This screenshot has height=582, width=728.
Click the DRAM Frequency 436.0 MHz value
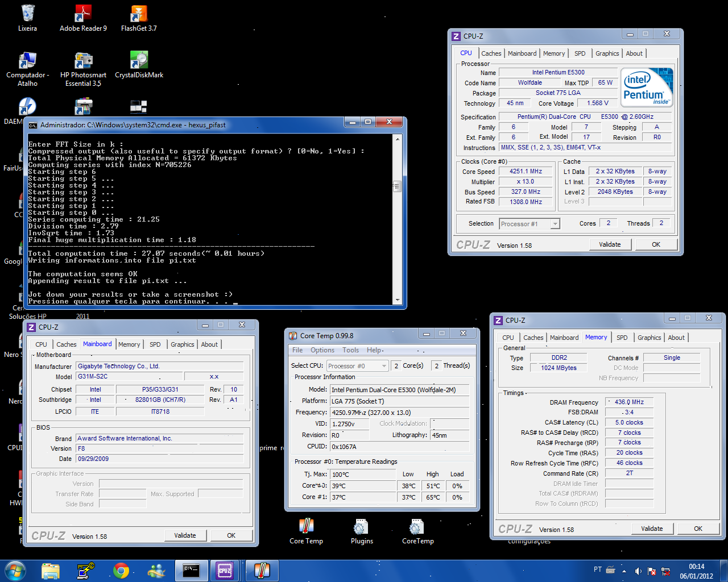[x=629, y=402]
